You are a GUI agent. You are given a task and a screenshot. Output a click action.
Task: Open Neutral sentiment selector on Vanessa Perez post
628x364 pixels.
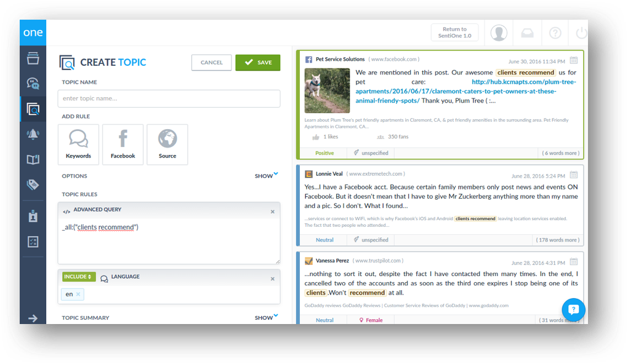pos(324,320)
